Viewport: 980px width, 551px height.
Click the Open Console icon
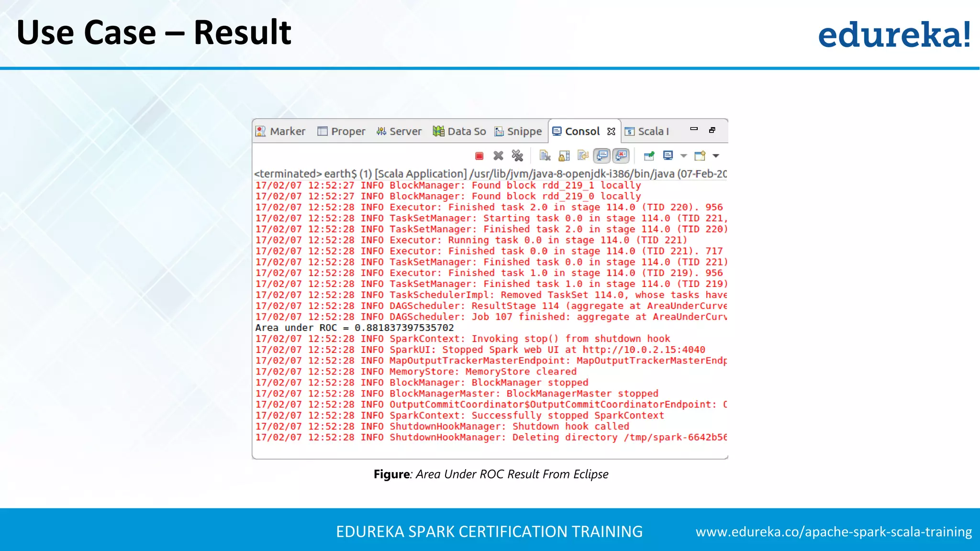pyautogui.click(x=700, y=156)
